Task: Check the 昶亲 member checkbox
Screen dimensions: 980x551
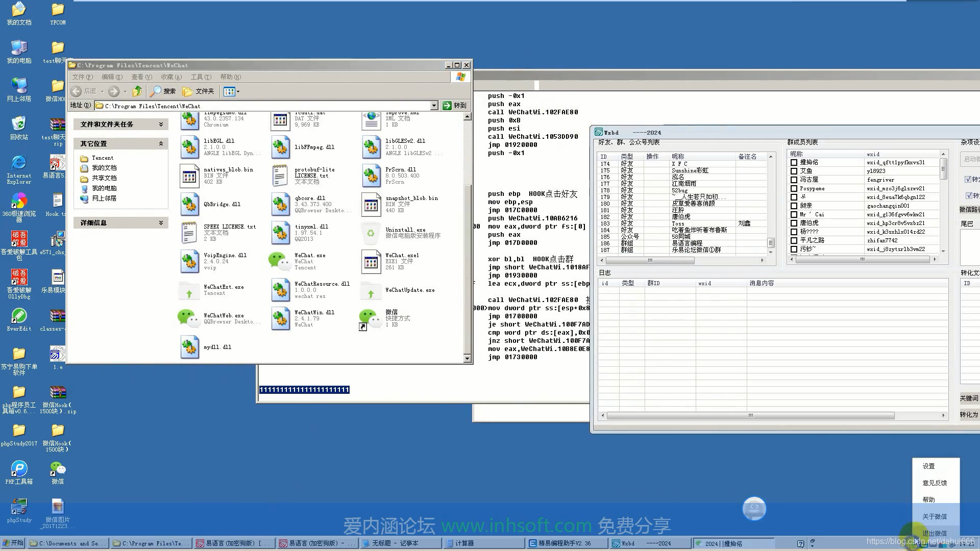Action: [x=794, y=206]
